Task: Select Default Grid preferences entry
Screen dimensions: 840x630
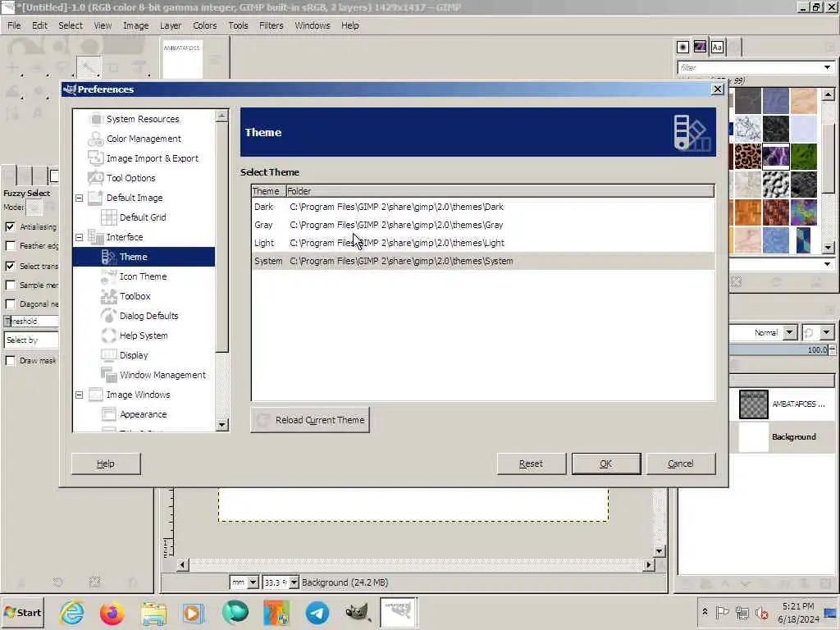Action: (x=143, y=217)
